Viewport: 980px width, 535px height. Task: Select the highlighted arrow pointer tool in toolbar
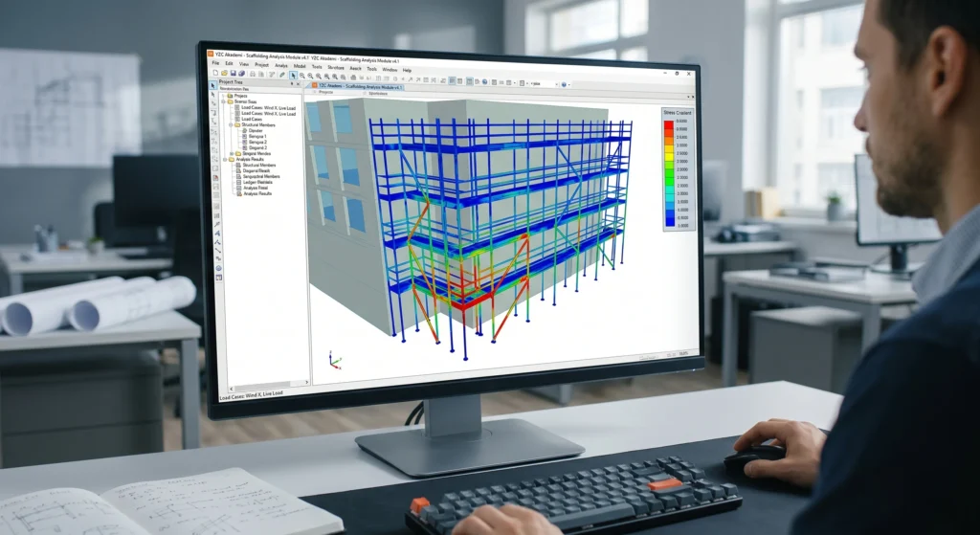point(293,76)
